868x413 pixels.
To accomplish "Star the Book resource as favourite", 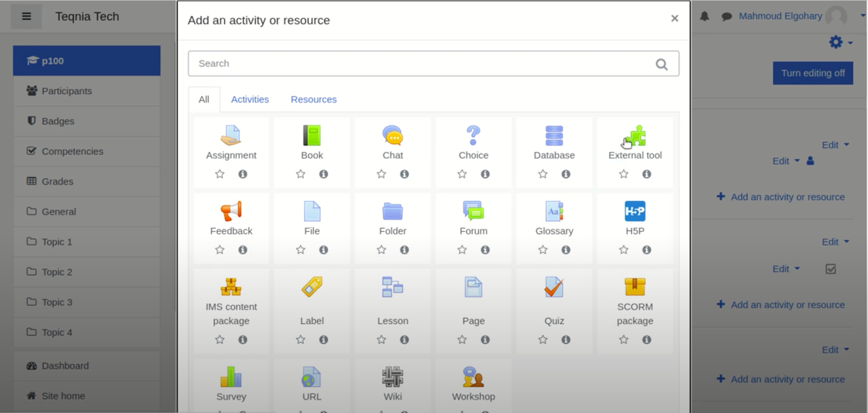I will click(x=300, y=174).
